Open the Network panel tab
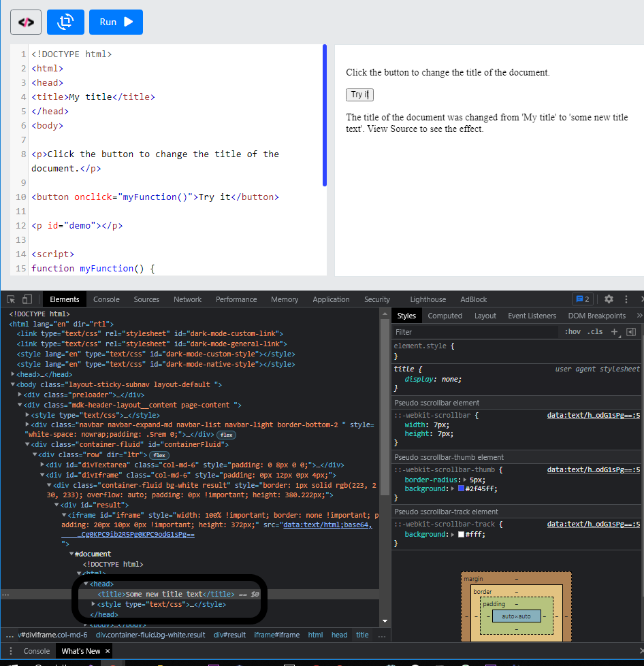This screenshot has width=644, height=666. [x=187, y=299]
